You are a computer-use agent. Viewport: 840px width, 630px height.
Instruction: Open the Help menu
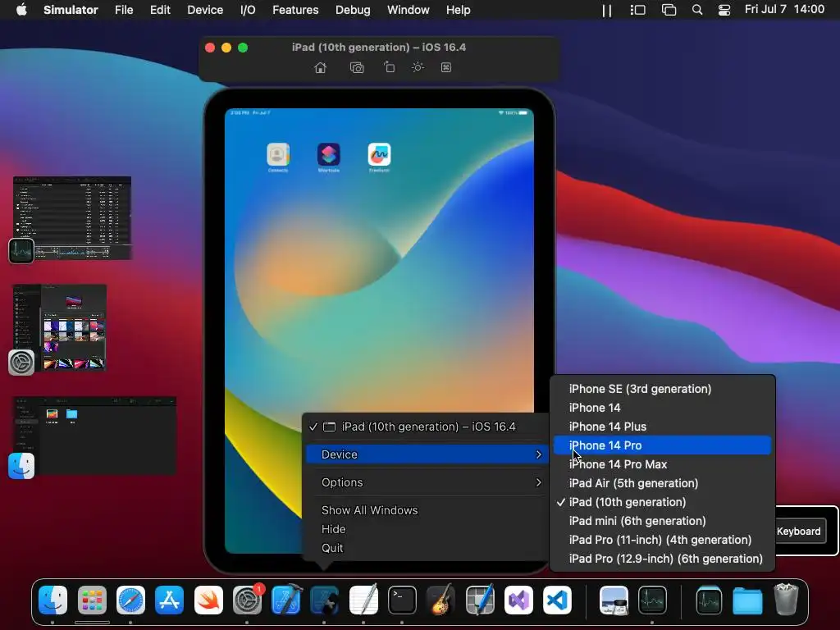pos(458,10)
